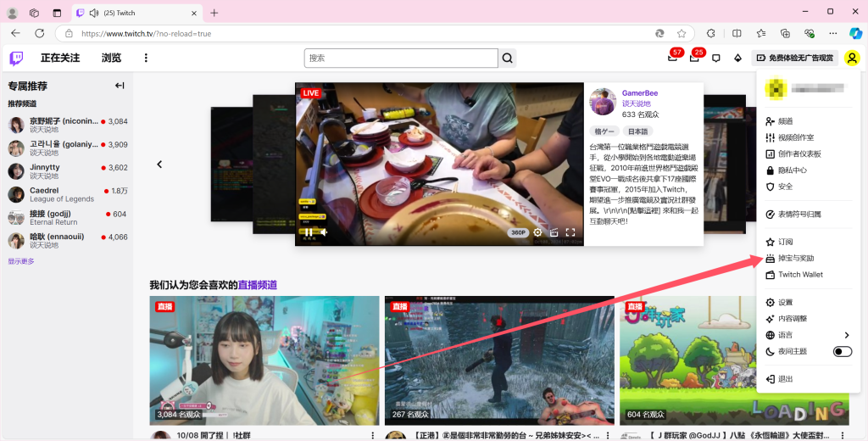Enter fullscreen on the featured stream
Screen dimensions: 868x441
click(570, 232)
